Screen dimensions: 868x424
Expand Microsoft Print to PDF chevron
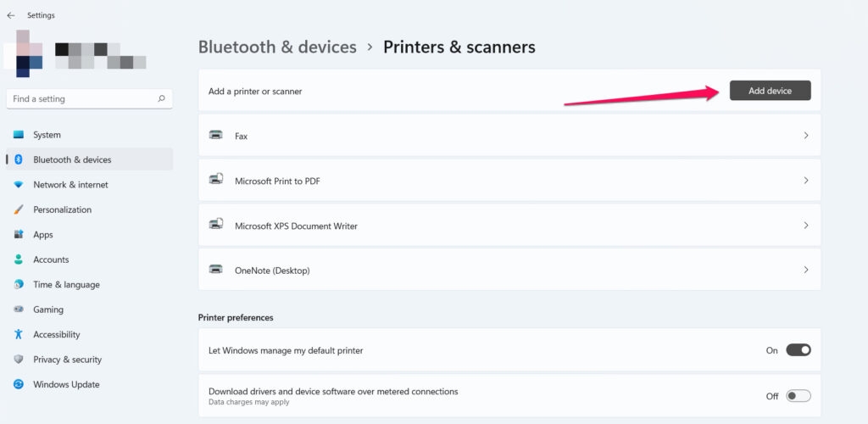(806, 181)
